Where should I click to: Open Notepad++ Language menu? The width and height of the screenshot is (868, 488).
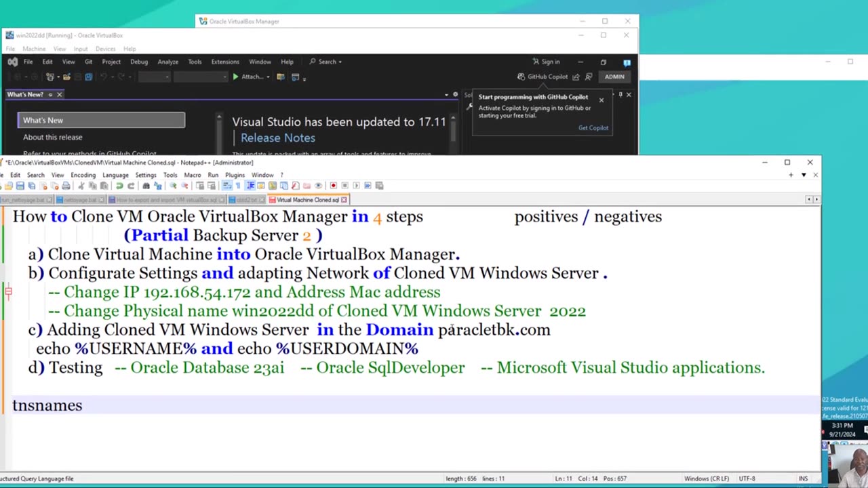click(x=115, y=175)
